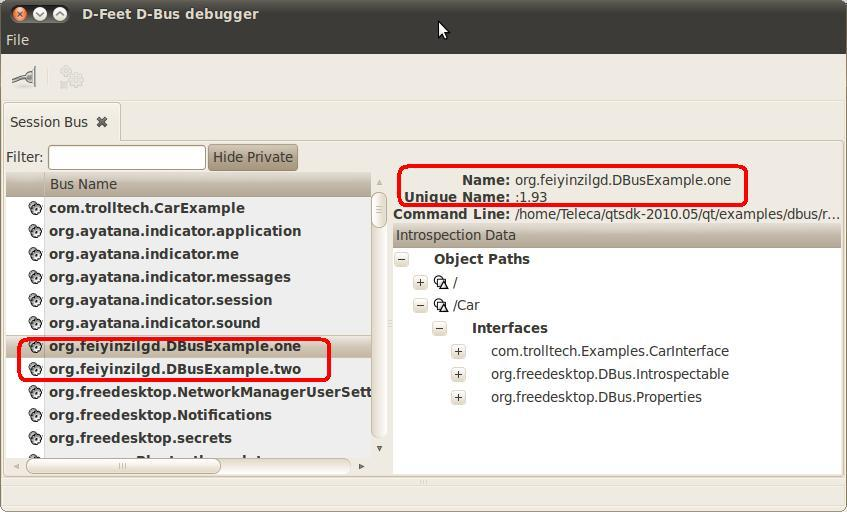The height and width of the screenshot is (512, 847).
Task: Click the object icon next to '/' path
Action: [x=441, y=282]
